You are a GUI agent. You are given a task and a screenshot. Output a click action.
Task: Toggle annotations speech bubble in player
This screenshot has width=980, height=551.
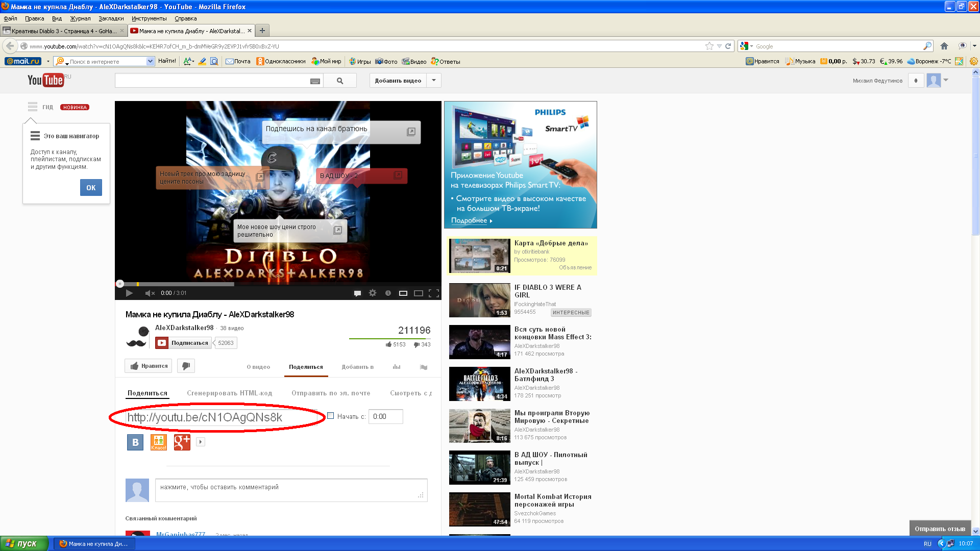pyautogui.click(x=357, y=293)
